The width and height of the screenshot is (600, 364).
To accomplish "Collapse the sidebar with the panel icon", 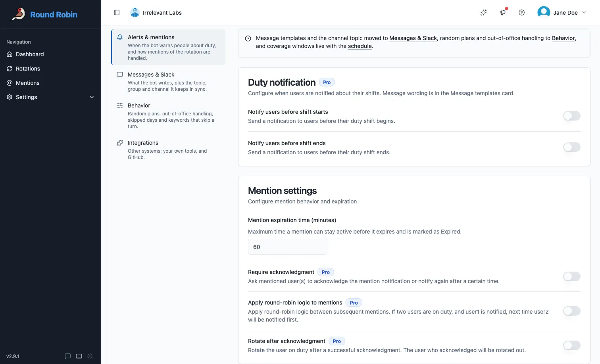I will tap(117, 13).
